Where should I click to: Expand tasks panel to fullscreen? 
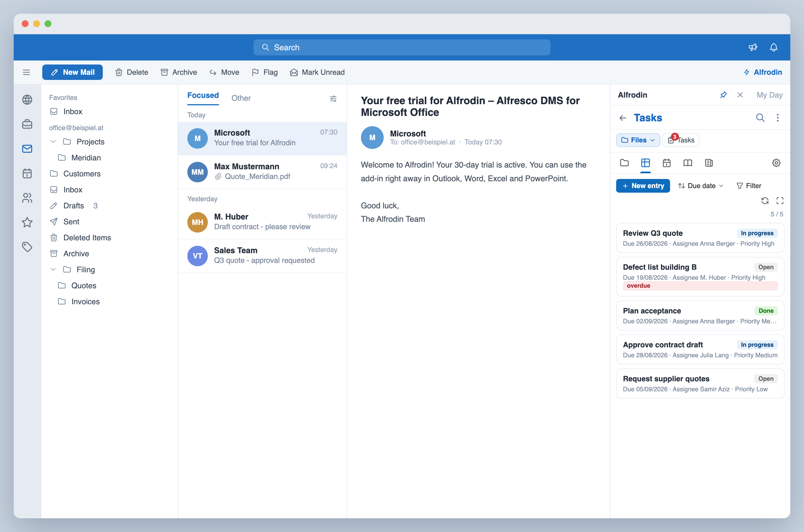coord(780,201)
